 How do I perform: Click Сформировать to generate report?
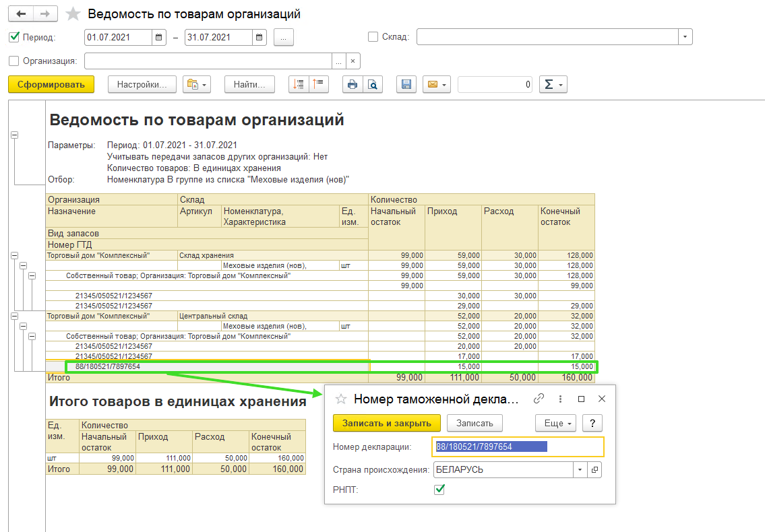(x=51, y=84)
